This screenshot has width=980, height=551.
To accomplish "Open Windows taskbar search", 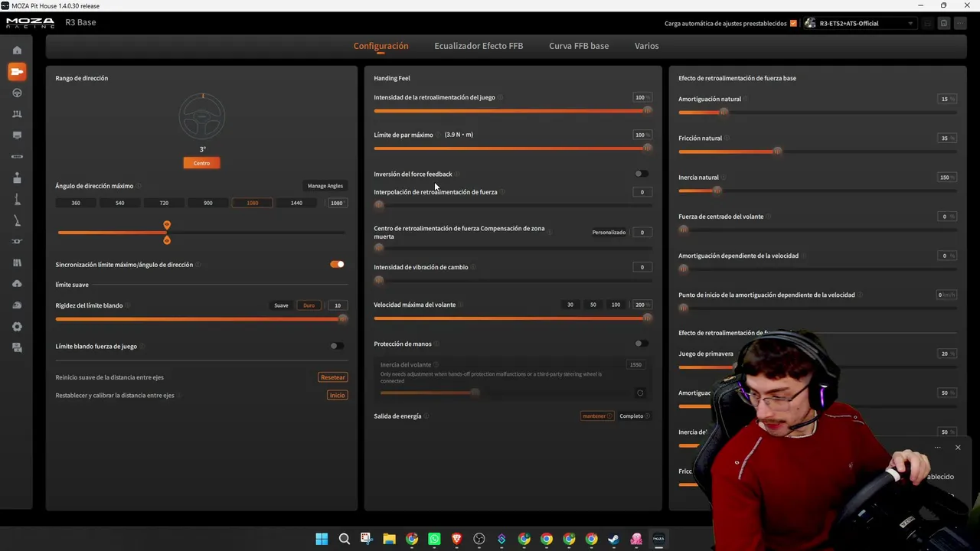I will point(345,539).
